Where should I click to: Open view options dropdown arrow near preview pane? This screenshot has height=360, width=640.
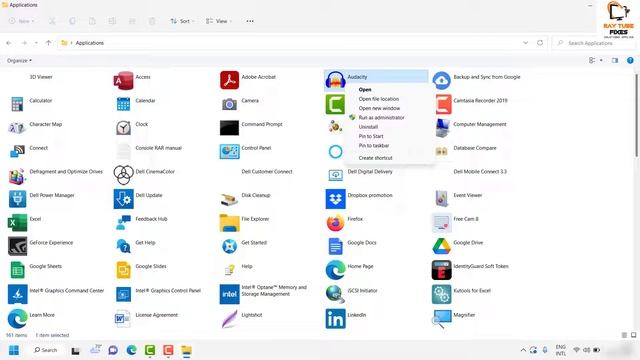pyautogui.click(x=601, y=60)
